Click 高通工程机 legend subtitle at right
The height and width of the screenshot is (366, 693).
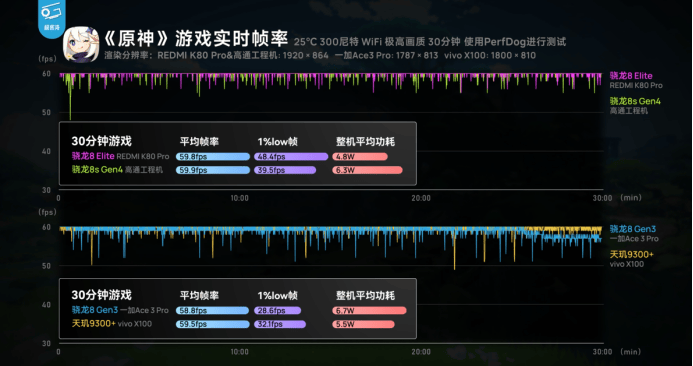click(628, 111)
